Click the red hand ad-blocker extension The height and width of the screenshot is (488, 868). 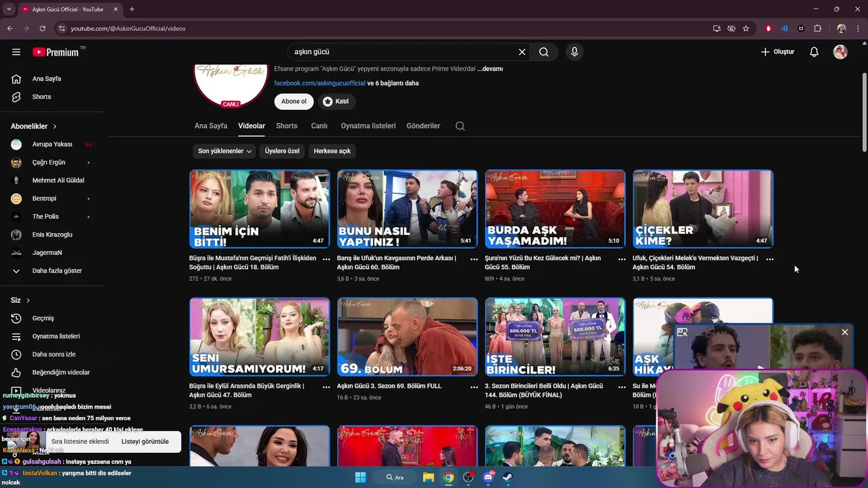(x=768, y=28)
